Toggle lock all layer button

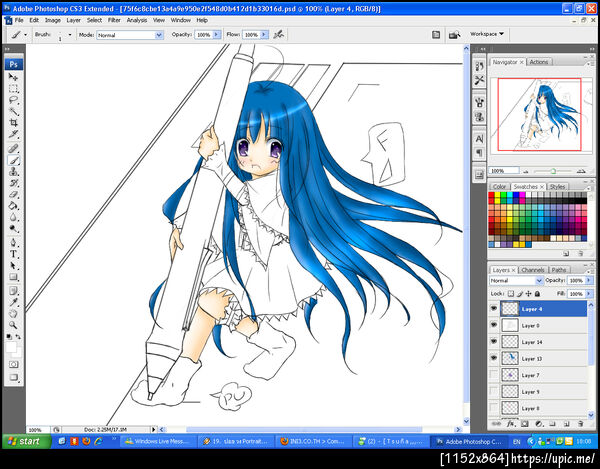coord(537,294)
